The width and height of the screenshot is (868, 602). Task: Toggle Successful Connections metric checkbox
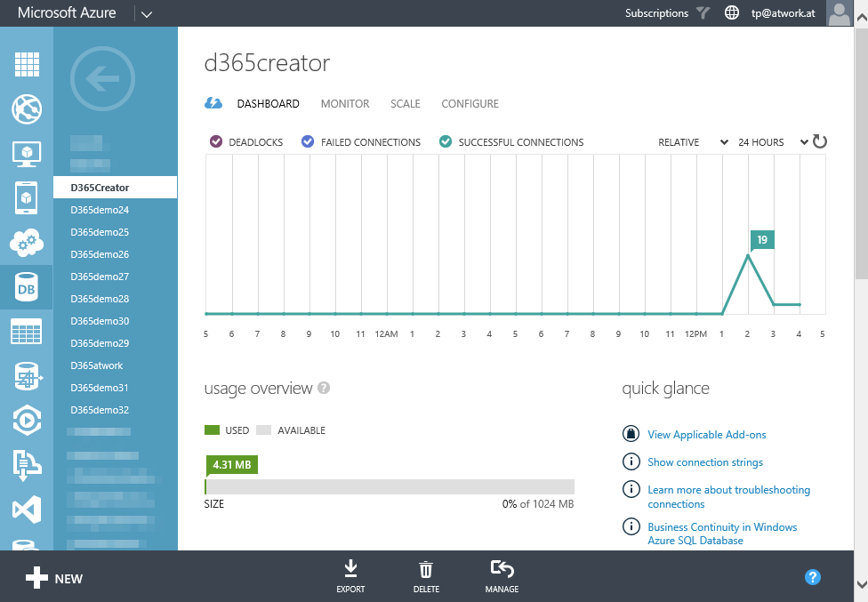click(446, 141)
